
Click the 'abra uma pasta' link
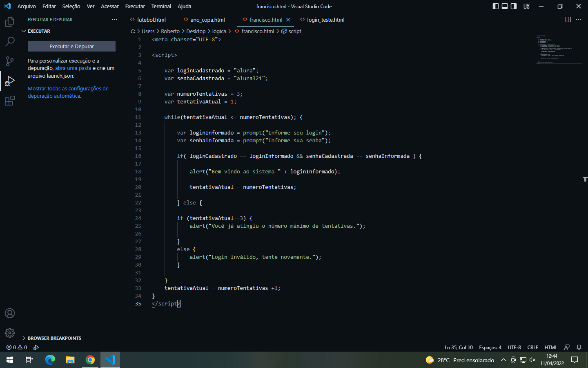73,68
